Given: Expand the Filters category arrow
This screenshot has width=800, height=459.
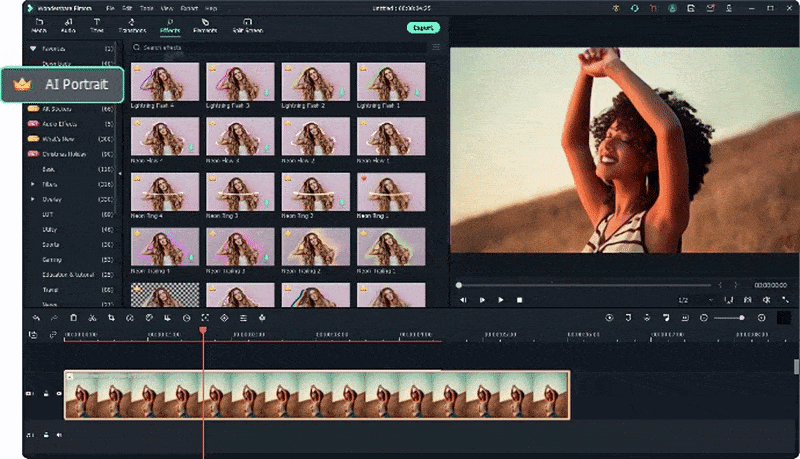Looking at the screenshot, I should [33, 184].
